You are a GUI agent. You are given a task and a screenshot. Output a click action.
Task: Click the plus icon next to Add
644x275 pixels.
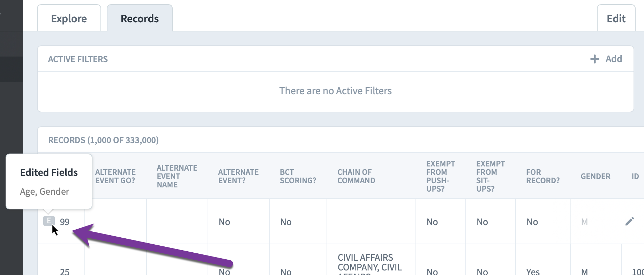594,59
